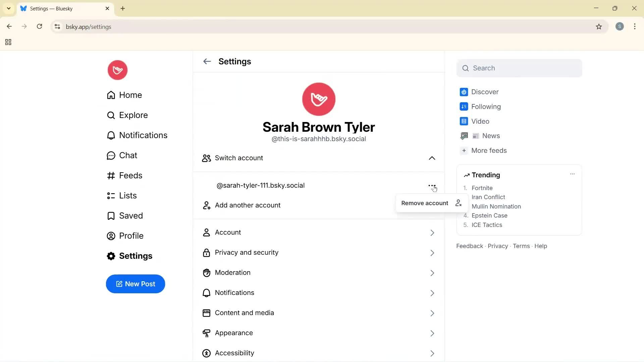Open the Lists section

[128, 195]
